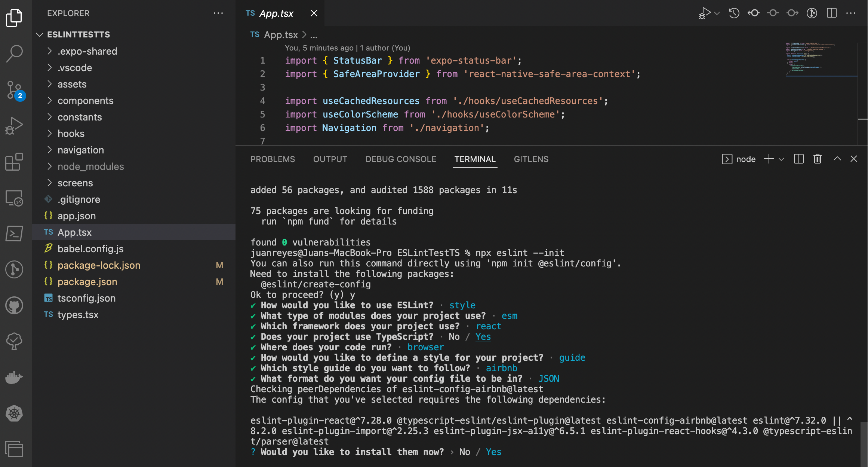Click the 'Yes' install prompt option
The height and width of the screenshot is (467, 868).
(x=493, y=452)
